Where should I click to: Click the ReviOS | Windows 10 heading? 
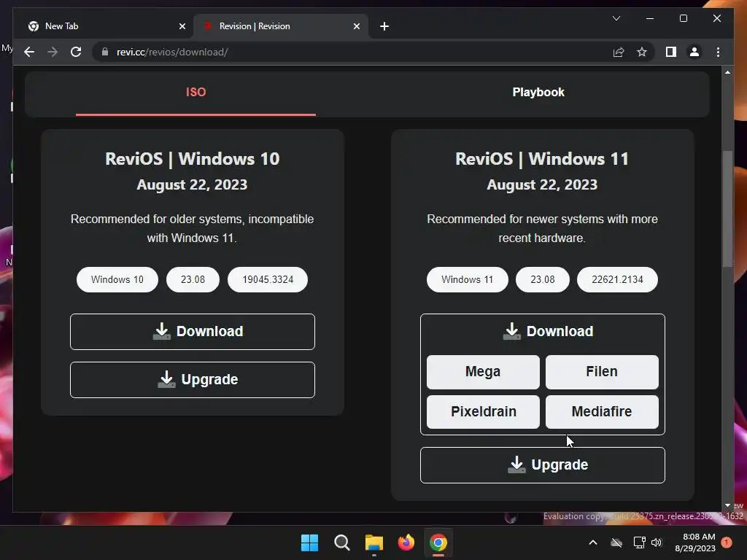point(193,158)
